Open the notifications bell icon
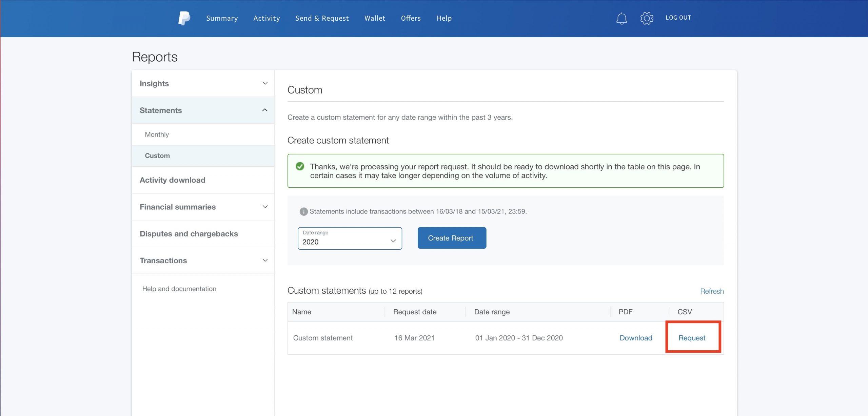Image resolution: width=868 pixels, height=416 pixels. coord(621,18)
